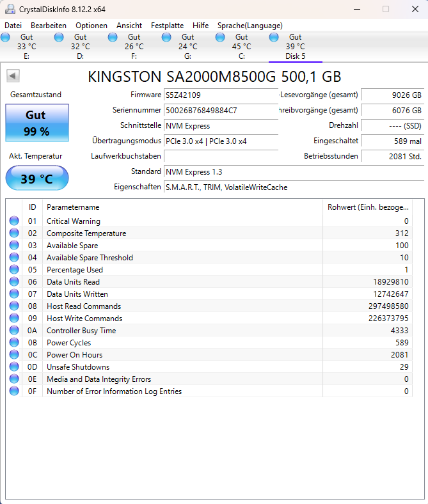Screen dimensions: 428x504
Task: Click the Rohwert column header
Action: click(x=368, y=207)
